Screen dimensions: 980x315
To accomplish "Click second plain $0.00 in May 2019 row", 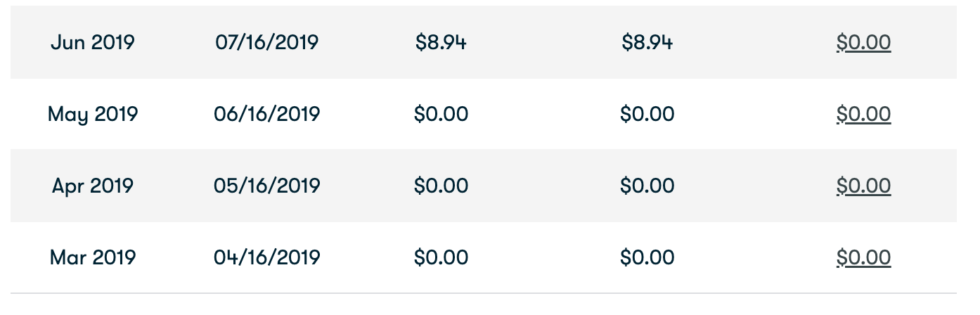I will (647, 114).
